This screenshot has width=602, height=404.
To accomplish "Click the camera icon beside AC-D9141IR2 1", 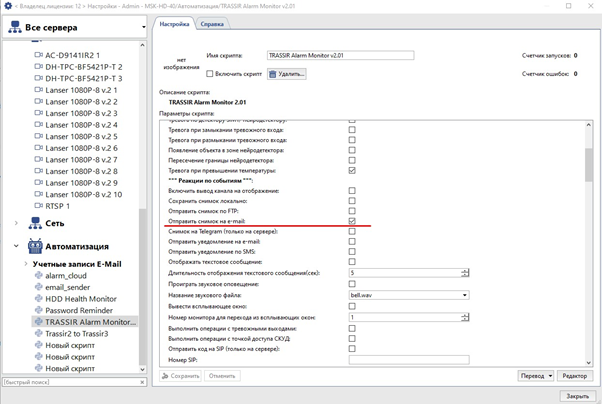I will (x=38, y=55).
